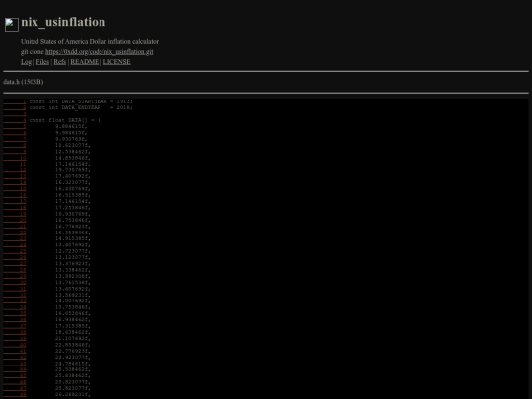The height and width of the screenshot is (399, 532).
Task: Jump to line number 46 anchor
Action: click(x=15, y=382)
